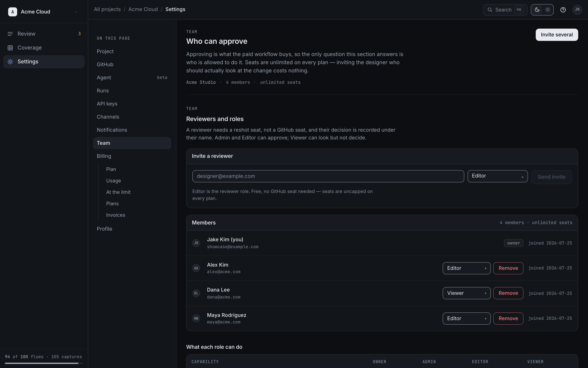Open Acme Cloud breadcrumb link
This screenshot has height=368, width=588.
coord(143,9)
